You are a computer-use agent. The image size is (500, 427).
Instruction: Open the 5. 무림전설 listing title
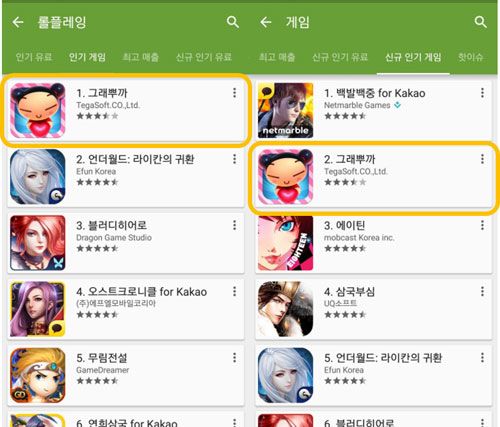[x=102, y=358]
